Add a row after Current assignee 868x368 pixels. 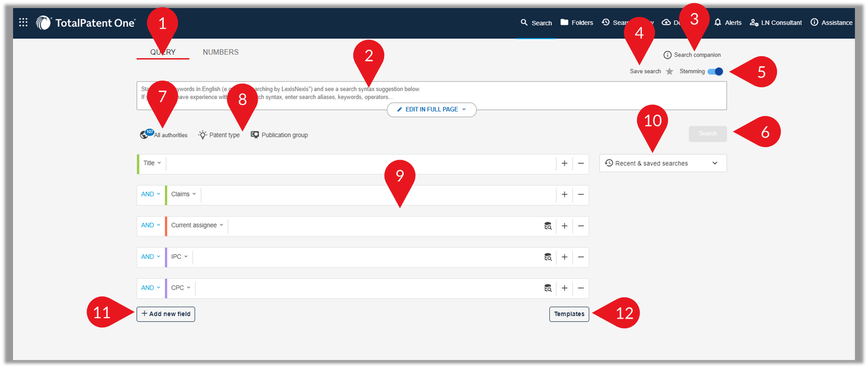tap(564, 226)
